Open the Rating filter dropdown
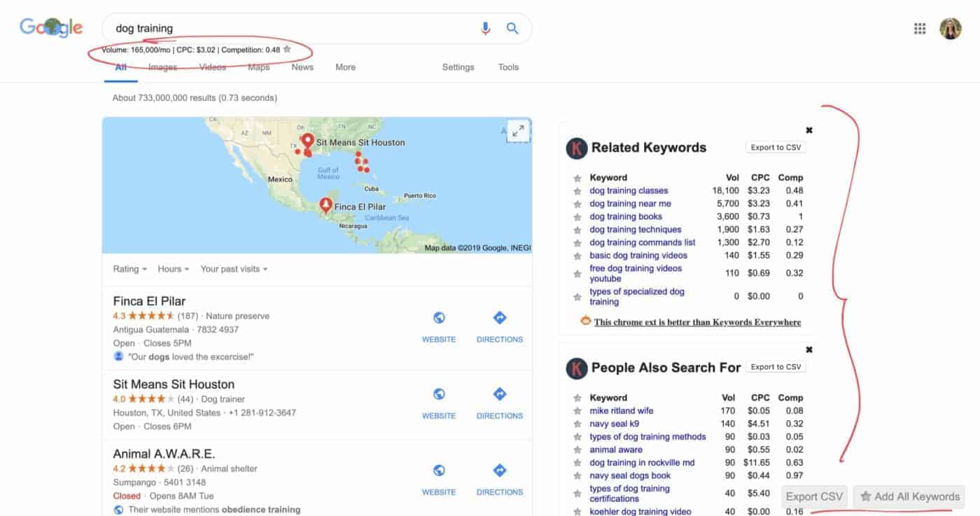 129,269
